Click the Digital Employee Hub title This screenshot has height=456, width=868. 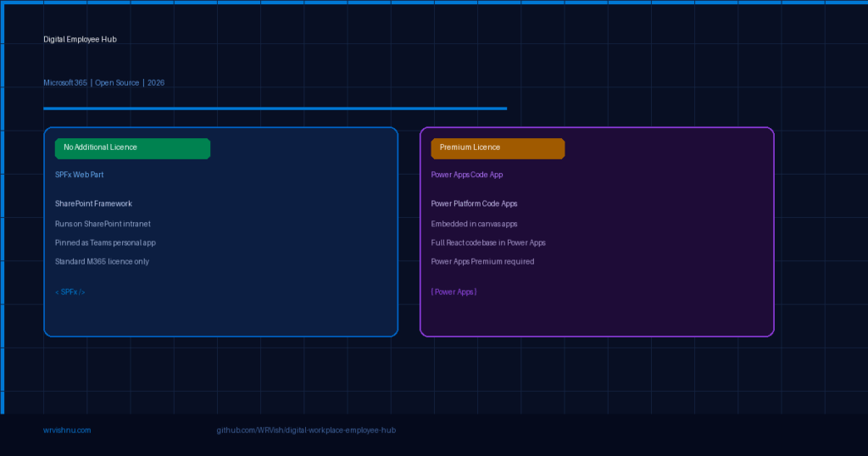[80, 39]
